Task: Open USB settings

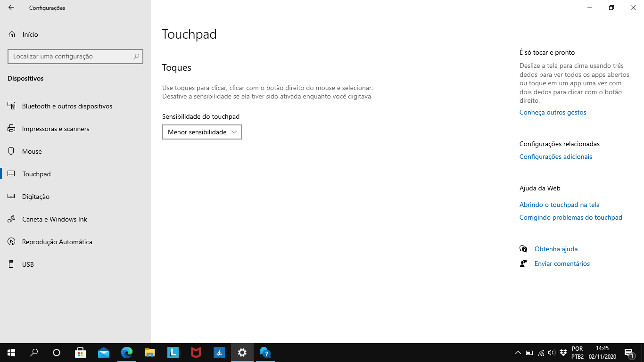Action: tap(27, 264)
